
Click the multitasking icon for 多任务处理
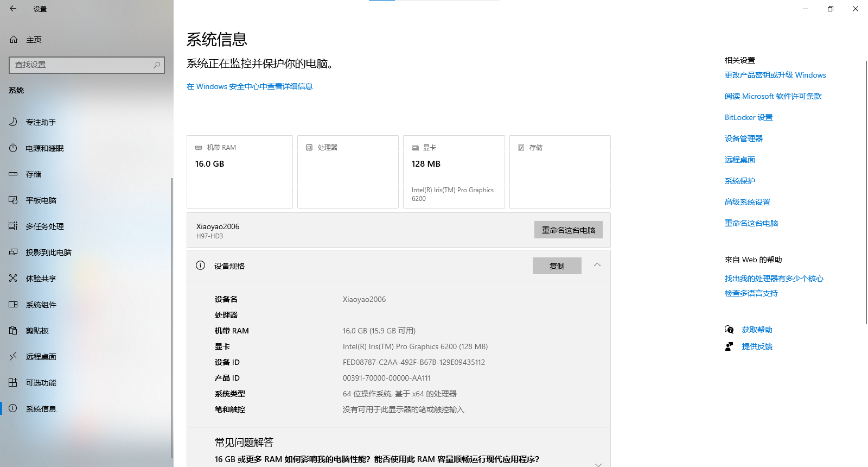pos(13,226)
